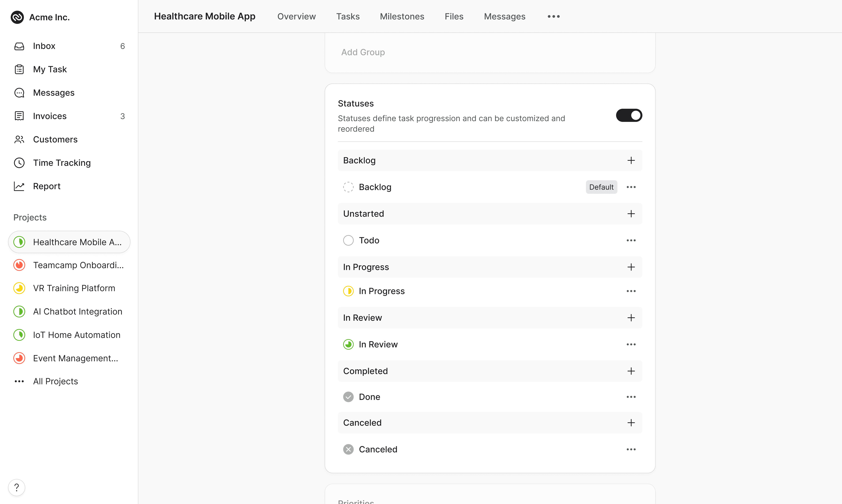Viewport: 842px width, 504px height.
Task: Switch to the Messages tab in header
Action: (505, 16)
